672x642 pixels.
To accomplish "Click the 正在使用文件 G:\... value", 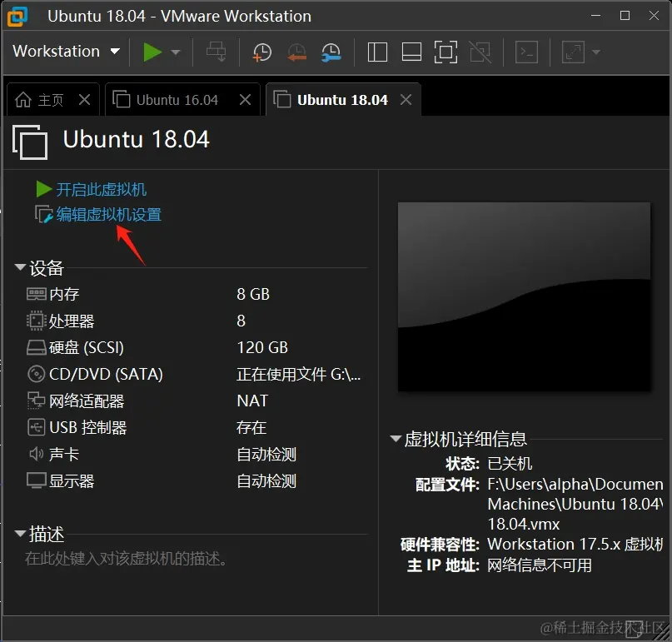I will pyautogui.click(x=299, y=374).
